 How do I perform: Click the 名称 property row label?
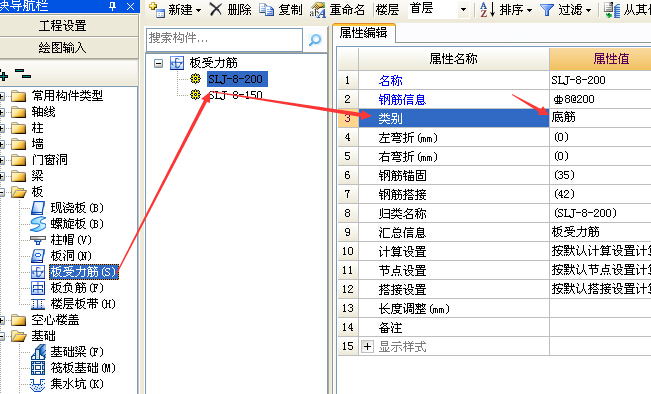click(390, 80)
